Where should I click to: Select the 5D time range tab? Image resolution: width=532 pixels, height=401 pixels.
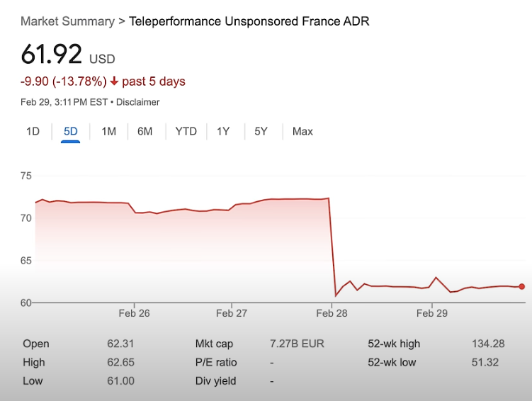[x=70, y=132]
